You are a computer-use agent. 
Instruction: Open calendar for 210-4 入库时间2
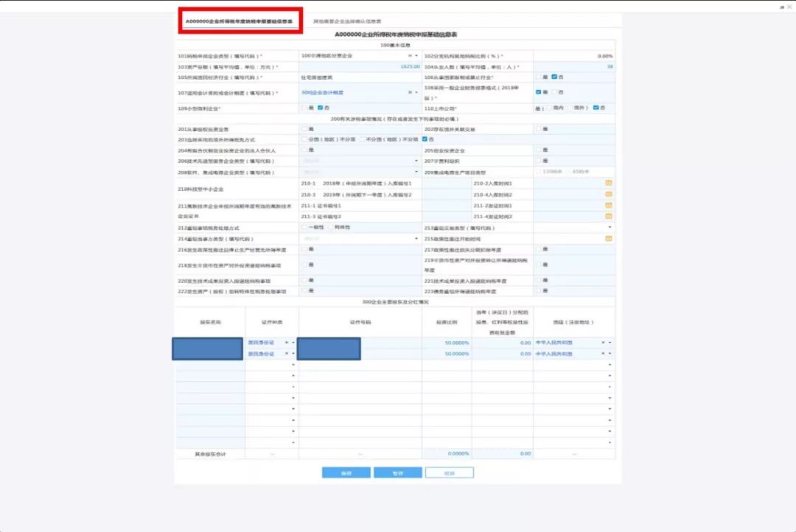[x=609, y=195]
